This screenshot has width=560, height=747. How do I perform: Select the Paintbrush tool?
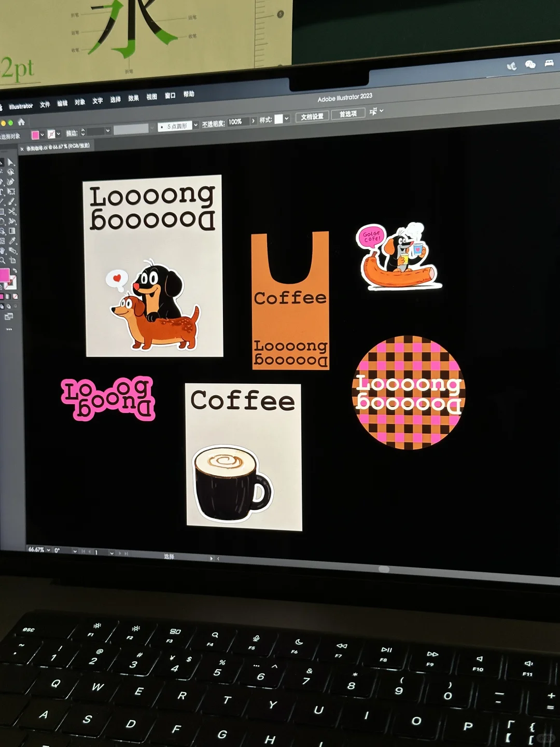pyautogui.click(x=11, y=201)
